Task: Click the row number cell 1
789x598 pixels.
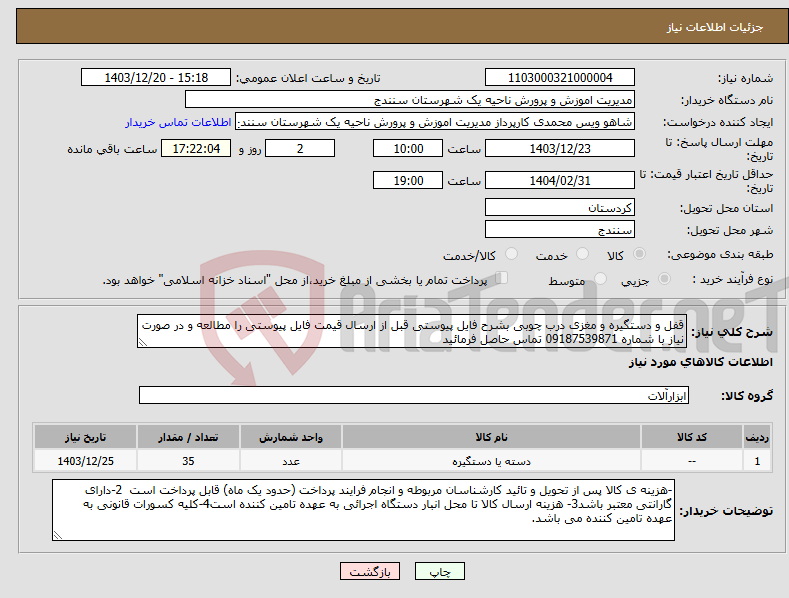Action: click(x=757, y=461)
